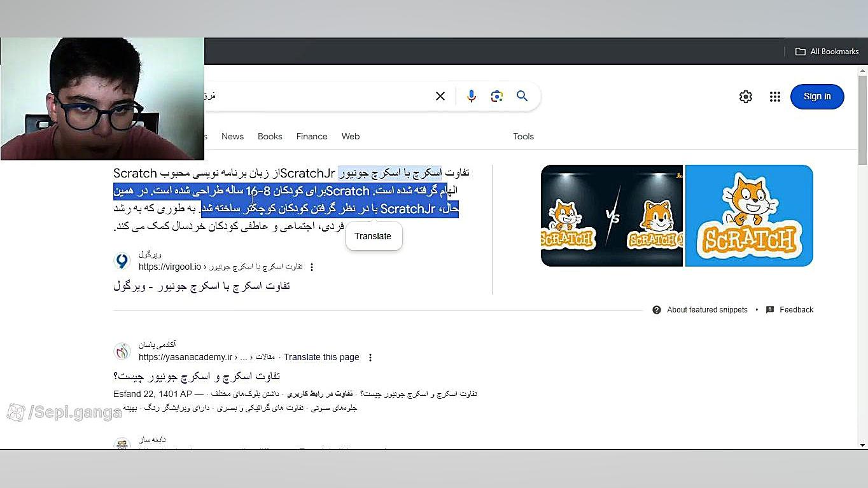Click the highlighted snippet text Scratch
Viewport: 868px width, 488px height.
coord(347,191)
